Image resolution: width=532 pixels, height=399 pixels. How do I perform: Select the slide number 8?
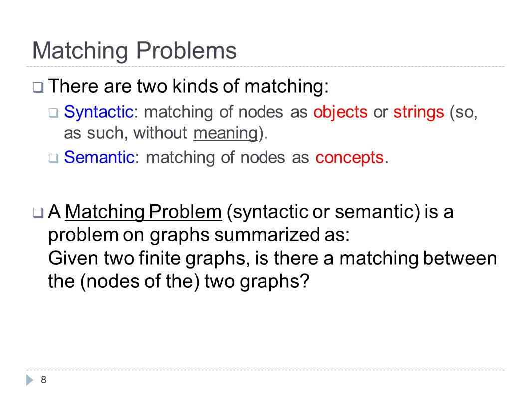[43, 380]
